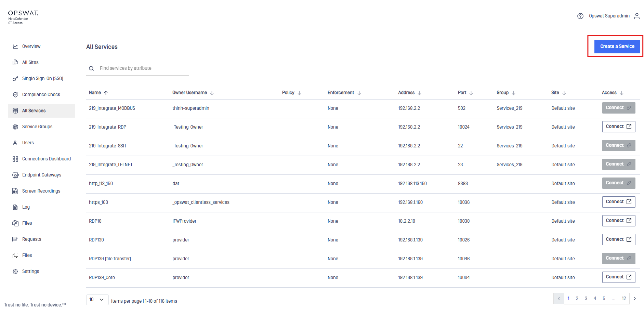Open the Users menu item
This screenshot has height=315, width=644.
point(28,143)
